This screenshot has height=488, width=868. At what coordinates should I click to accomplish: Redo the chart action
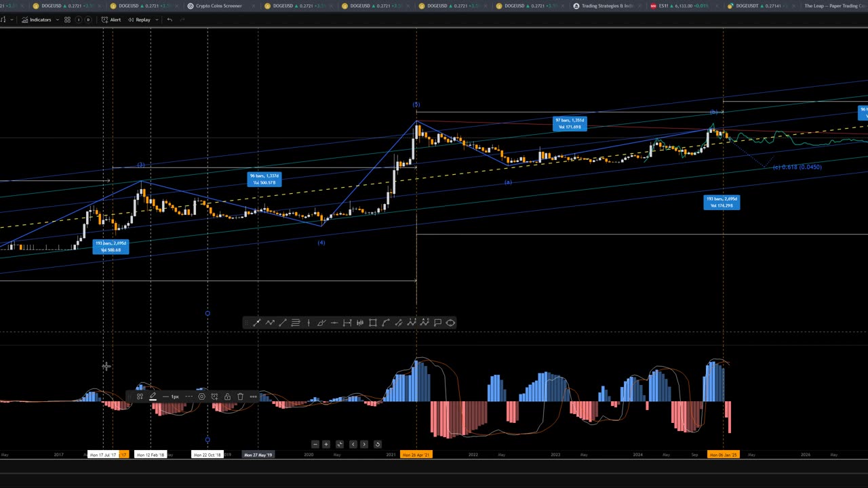pos(182,20)
